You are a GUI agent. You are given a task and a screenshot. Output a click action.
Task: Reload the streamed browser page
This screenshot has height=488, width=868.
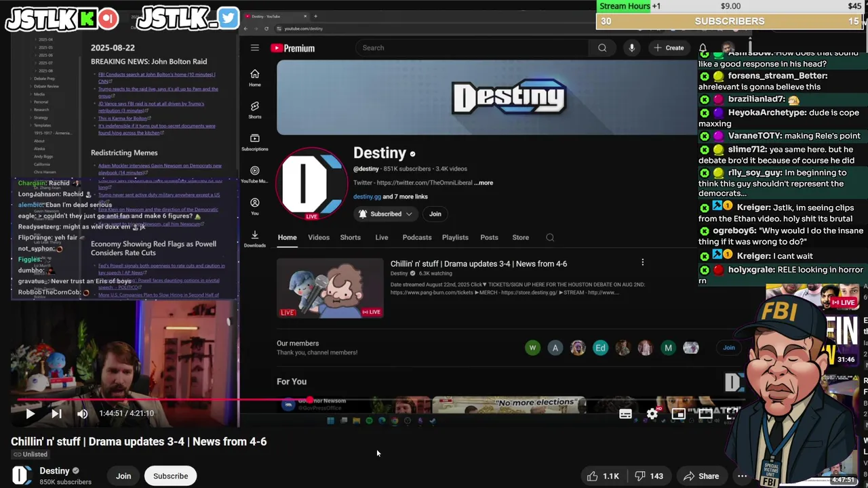tap(266, 28)
